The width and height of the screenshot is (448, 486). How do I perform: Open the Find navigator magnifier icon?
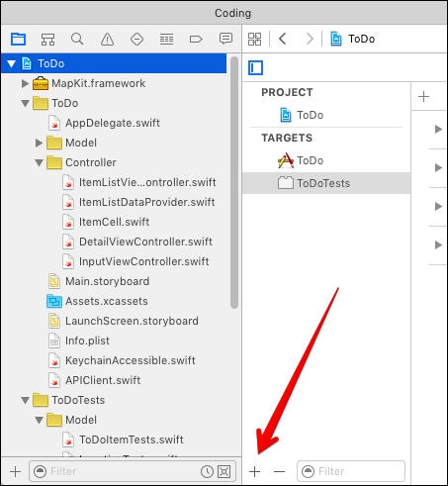(x=77, y=39)
